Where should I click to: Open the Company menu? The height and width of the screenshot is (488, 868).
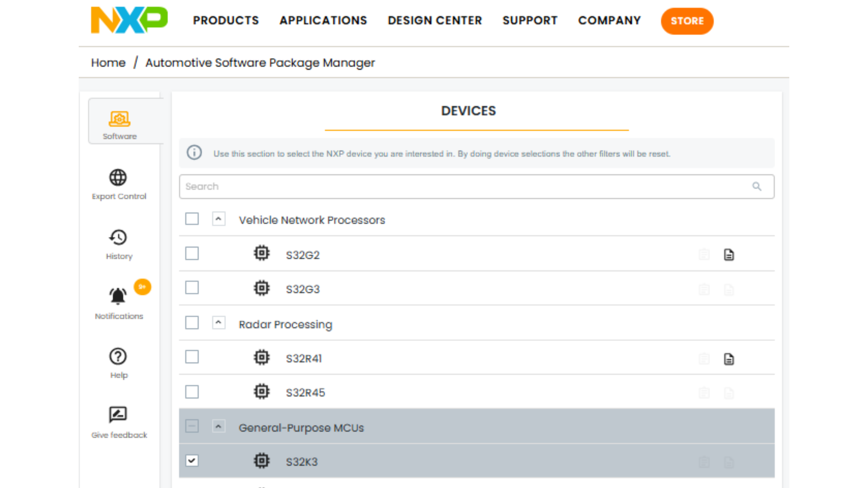pyautogui.click(x=609, y=20)
